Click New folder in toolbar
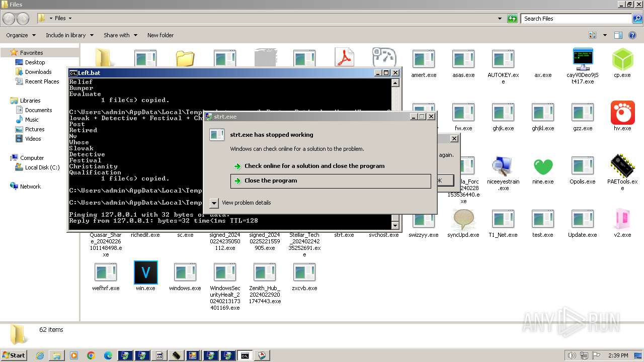 click(160, 35)
